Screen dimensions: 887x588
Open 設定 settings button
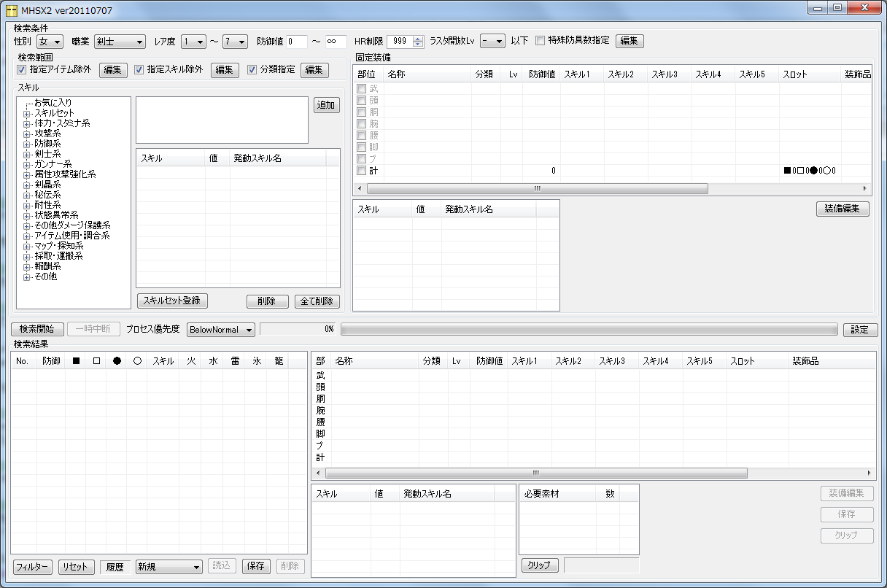coord(861,330)
